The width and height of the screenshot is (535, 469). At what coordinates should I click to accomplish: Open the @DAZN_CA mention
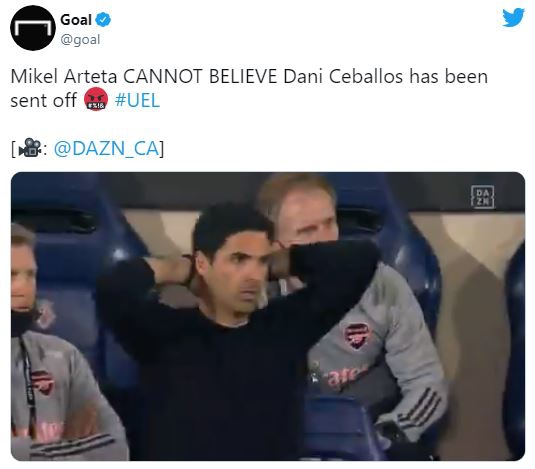point(107,148)
